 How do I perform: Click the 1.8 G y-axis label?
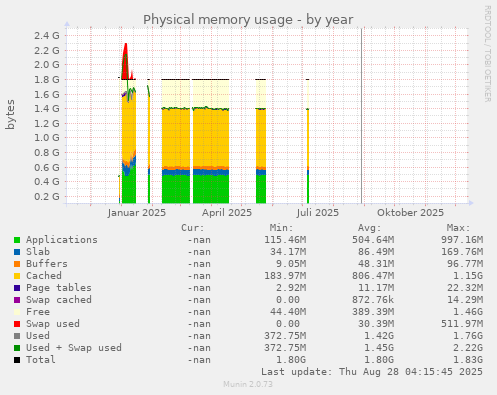(47, 79)
